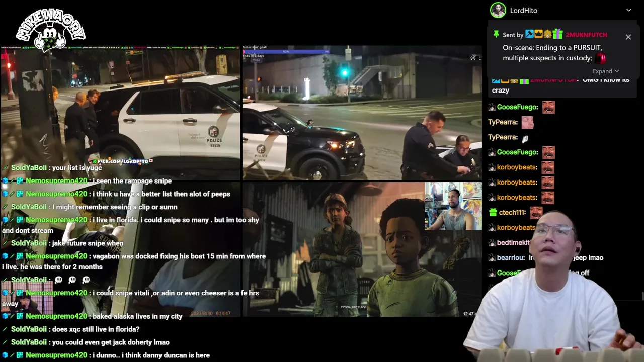Click 'baked alaska lives in my city'

[137, 316]
